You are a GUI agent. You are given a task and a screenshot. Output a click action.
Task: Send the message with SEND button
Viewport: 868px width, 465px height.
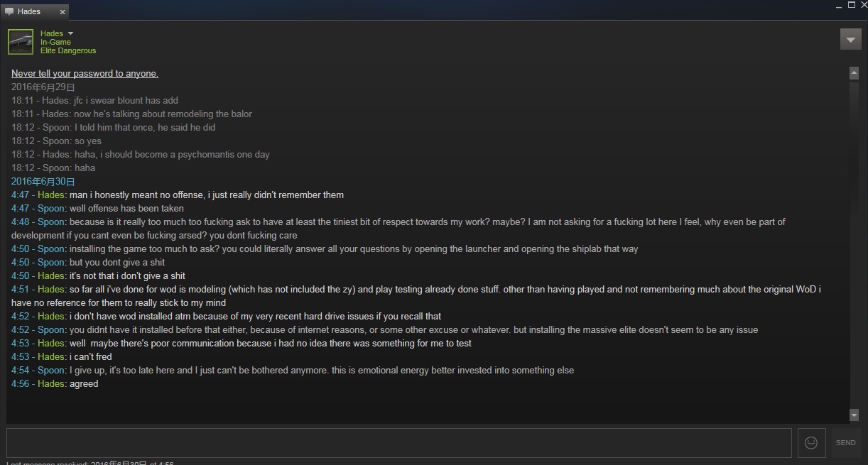(x=845, y=442)
